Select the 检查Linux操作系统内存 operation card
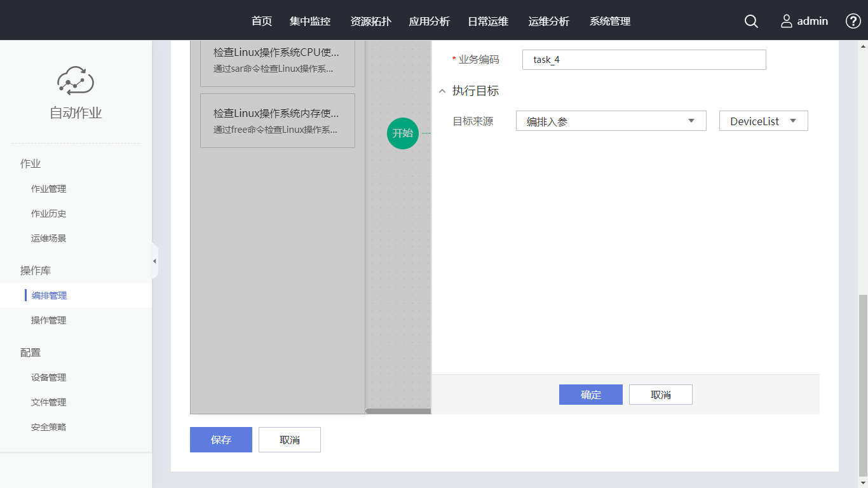The image size is (868, 488). pyautogui.click(x=277, y=121)
